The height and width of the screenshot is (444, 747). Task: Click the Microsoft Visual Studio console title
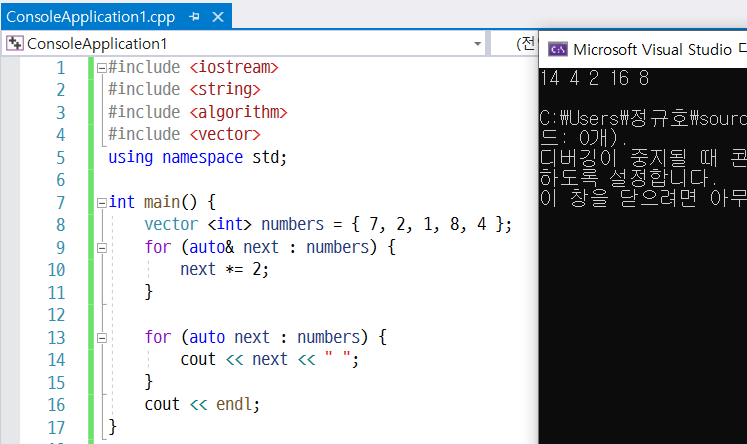[x=652, y=50]
